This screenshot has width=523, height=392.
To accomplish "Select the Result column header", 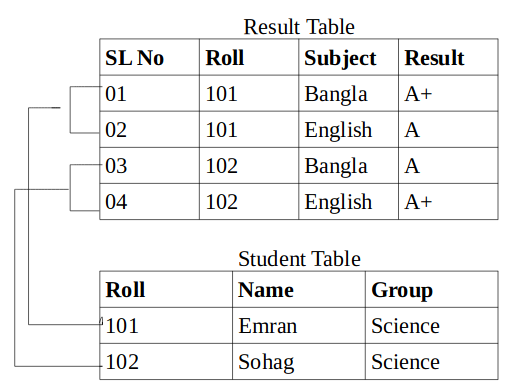I will [448, 57].
